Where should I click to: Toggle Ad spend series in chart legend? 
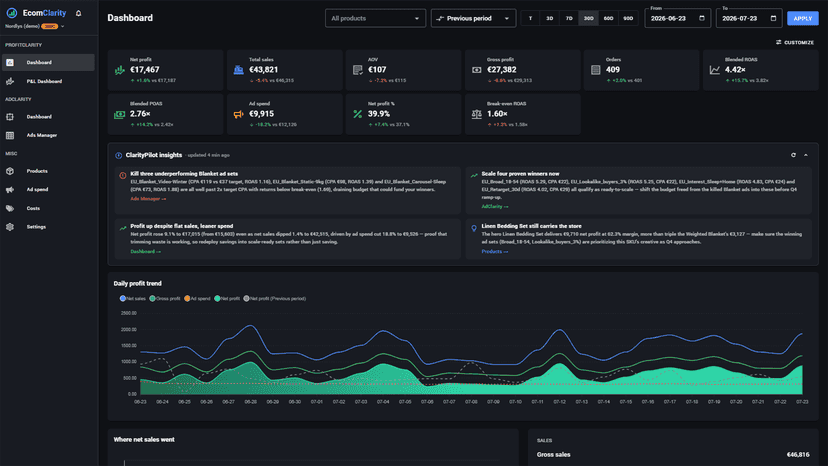197,299
